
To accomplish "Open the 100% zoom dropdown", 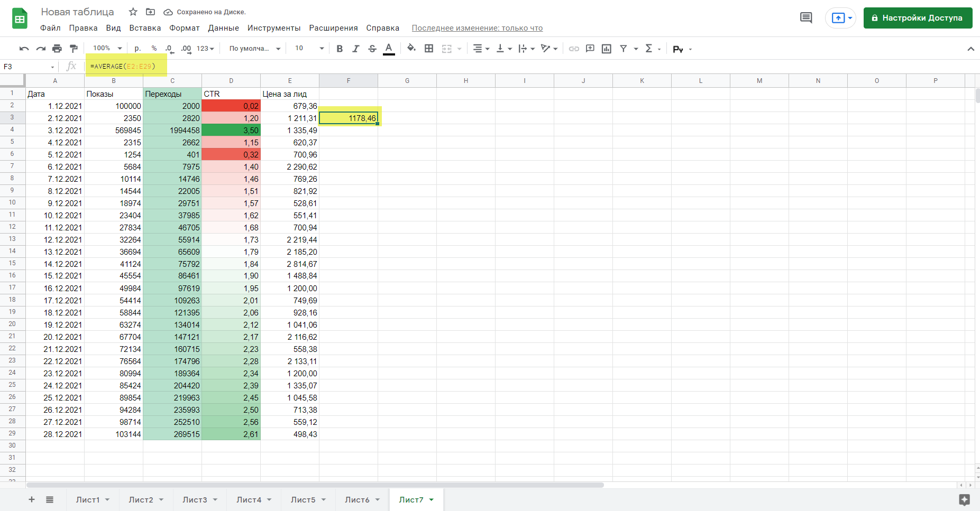I will 107,49.
